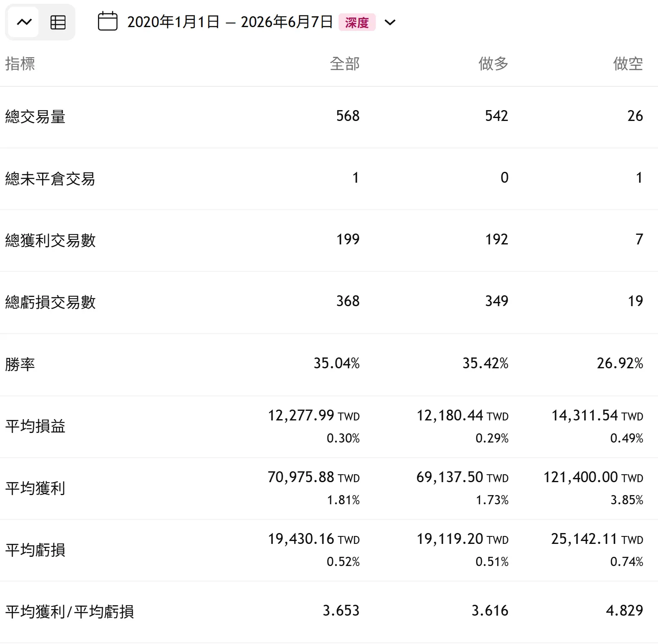Viewport: 658px width, 644px height.
Task: Select ratio value 3.653
Action: (x=341, y=611)
